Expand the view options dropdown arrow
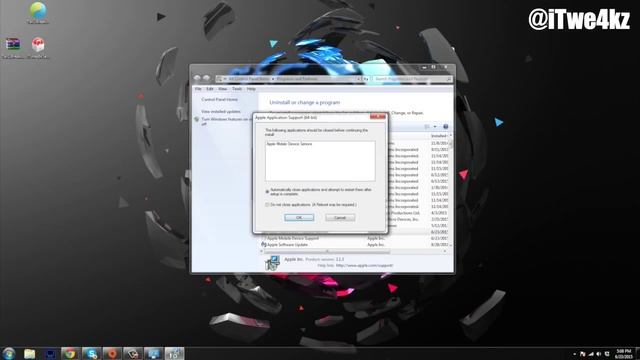This screenshot has width=640, height=360. click(435, 127)
